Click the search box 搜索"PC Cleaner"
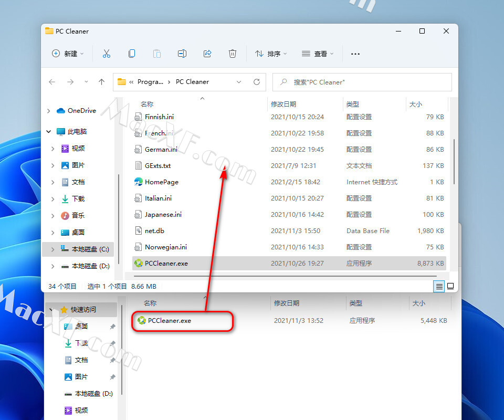The height and width of the screenshot is (420, 504). tap(362, 82)
